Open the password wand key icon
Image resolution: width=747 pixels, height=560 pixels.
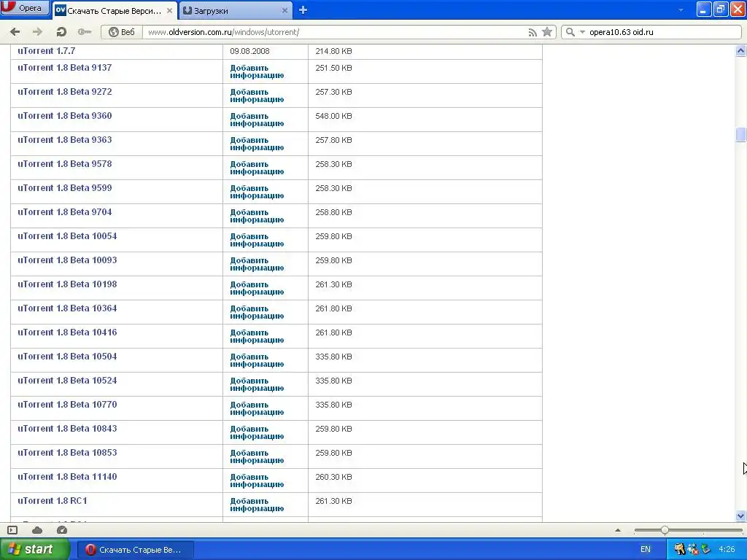point(85,32)
